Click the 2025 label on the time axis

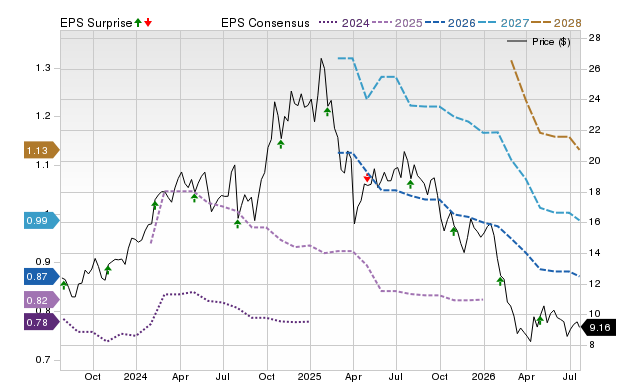pos(309,376)
